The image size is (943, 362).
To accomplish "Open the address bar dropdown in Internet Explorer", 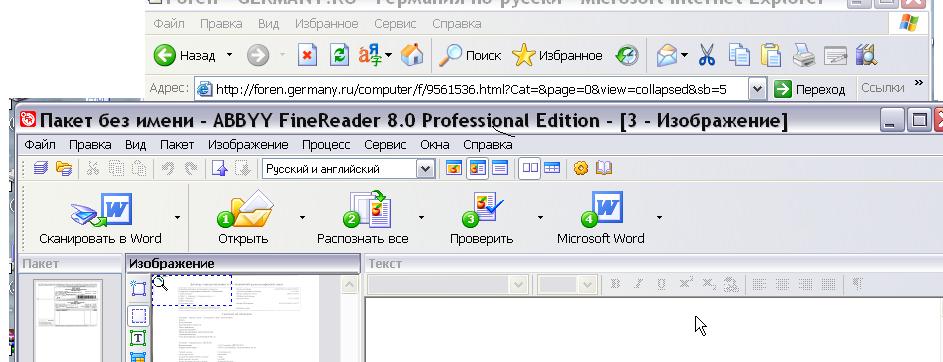I will click(758, 89).
